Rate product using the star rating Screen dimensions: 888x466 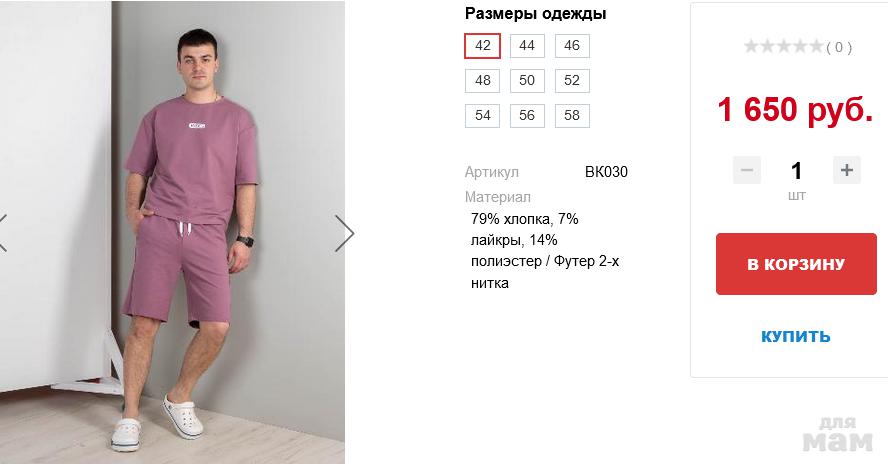tap(783, 46)
